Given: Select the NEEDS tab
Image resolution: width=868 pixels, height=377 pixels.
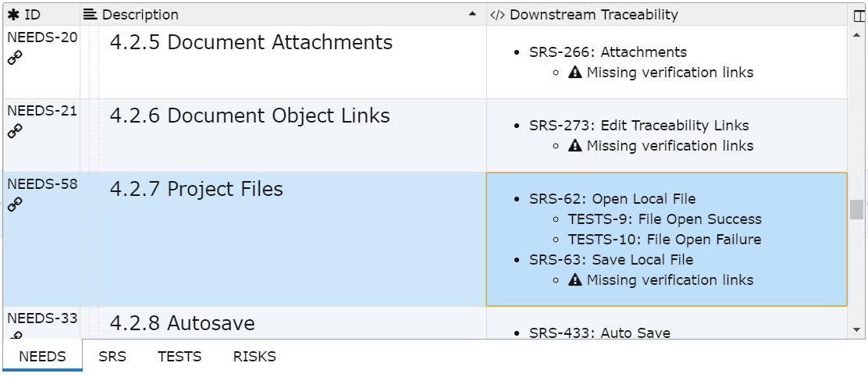Looking at the screenshot, I should 42,357.
